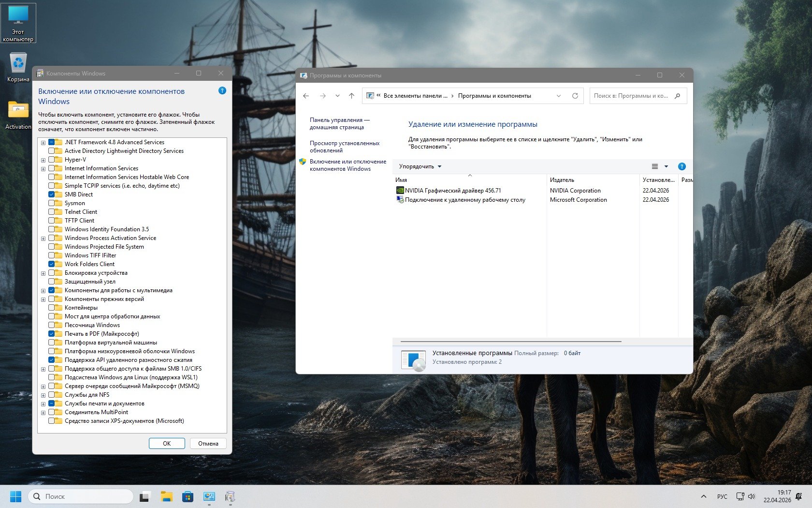Open the Просмотр установленных обновлений link

[344, 147]
